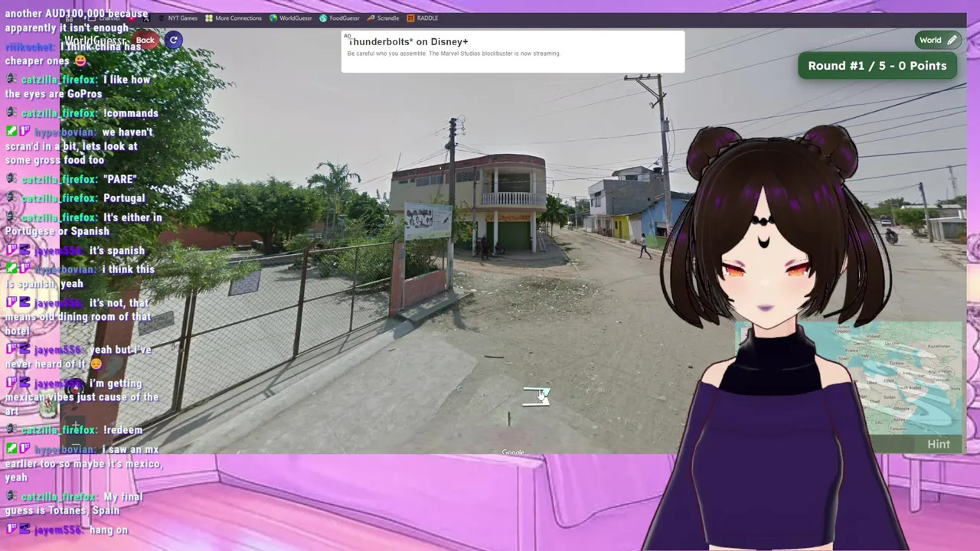Open the FoodGuessr bookmark

click(x=339, y=18)
